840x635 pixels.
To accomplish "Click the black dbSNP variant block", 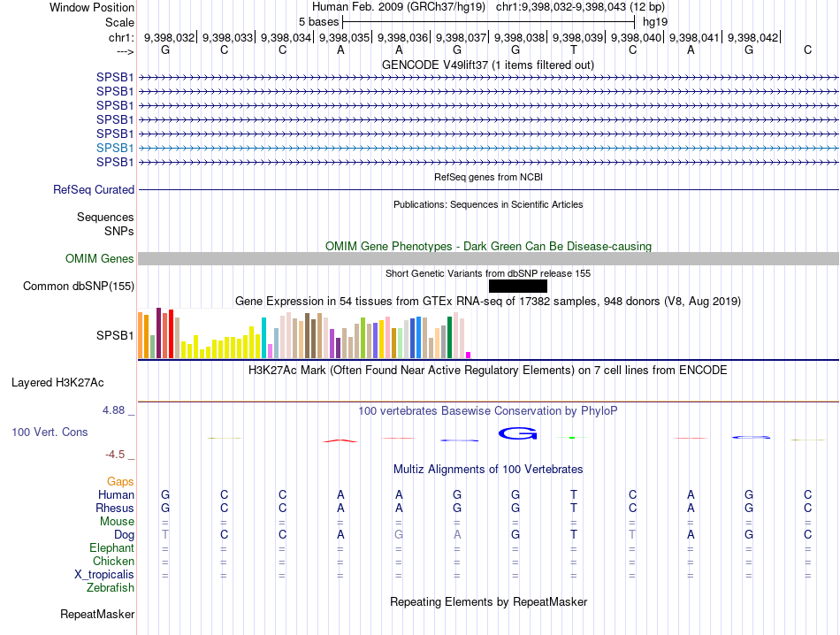I will (517, 287).
